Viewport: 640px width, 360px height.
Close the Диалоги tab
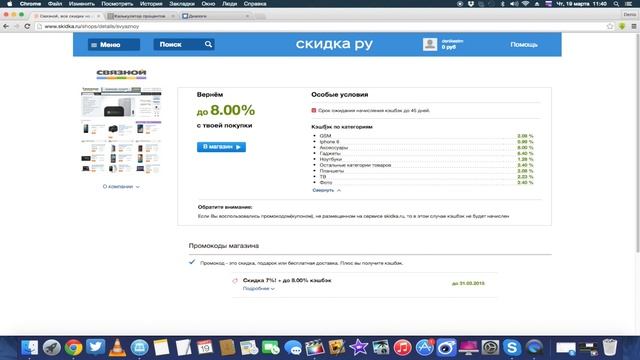pos(247,16)
